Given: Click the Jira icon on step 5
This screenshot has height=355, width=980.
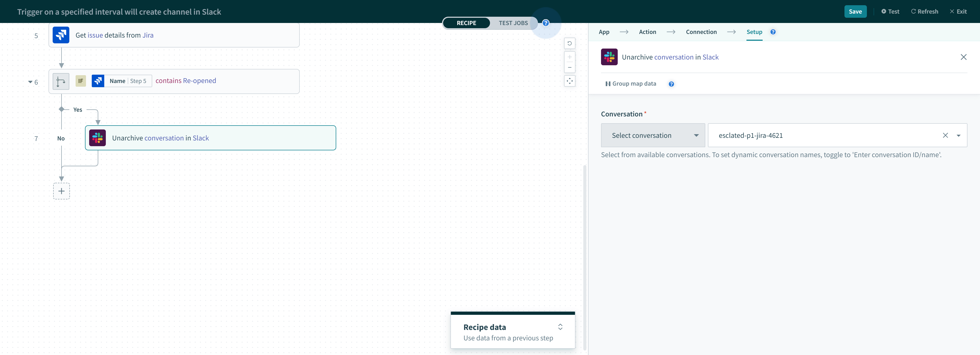Looking at the screenshot, I should (x=61, y=35).
